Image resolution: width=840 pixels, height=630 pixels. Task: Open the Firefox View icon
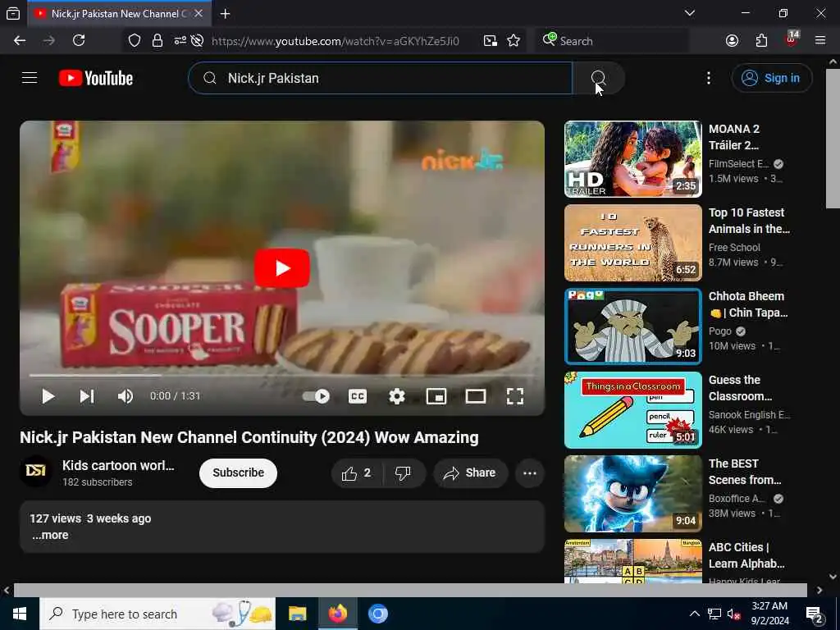coord(13,14)
